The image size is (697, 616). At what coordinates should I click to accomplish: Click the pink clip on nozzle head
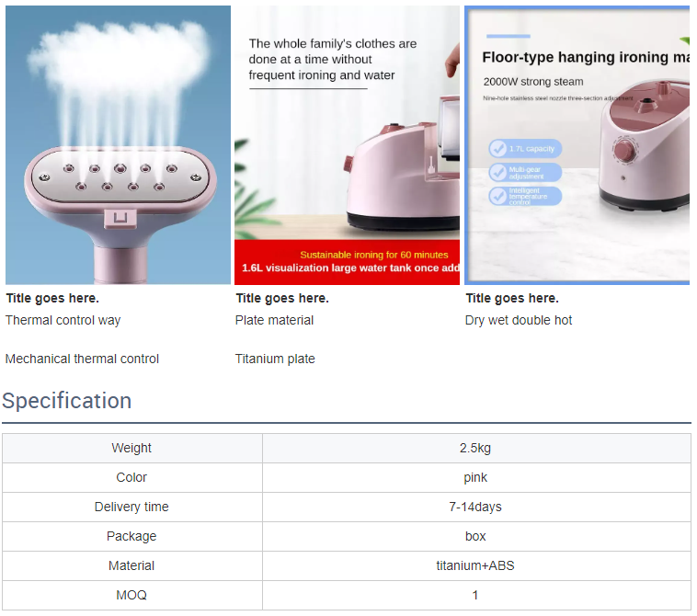coord(120,219)
